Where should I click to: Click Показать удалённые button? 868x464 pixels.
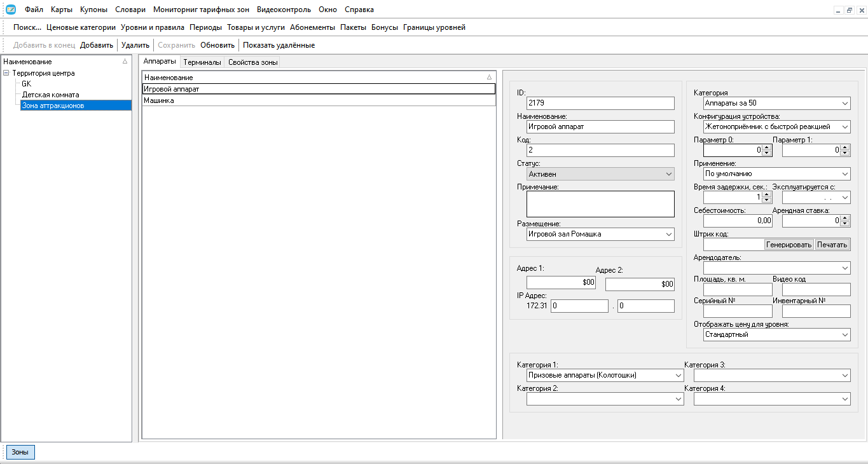(279, 45)
